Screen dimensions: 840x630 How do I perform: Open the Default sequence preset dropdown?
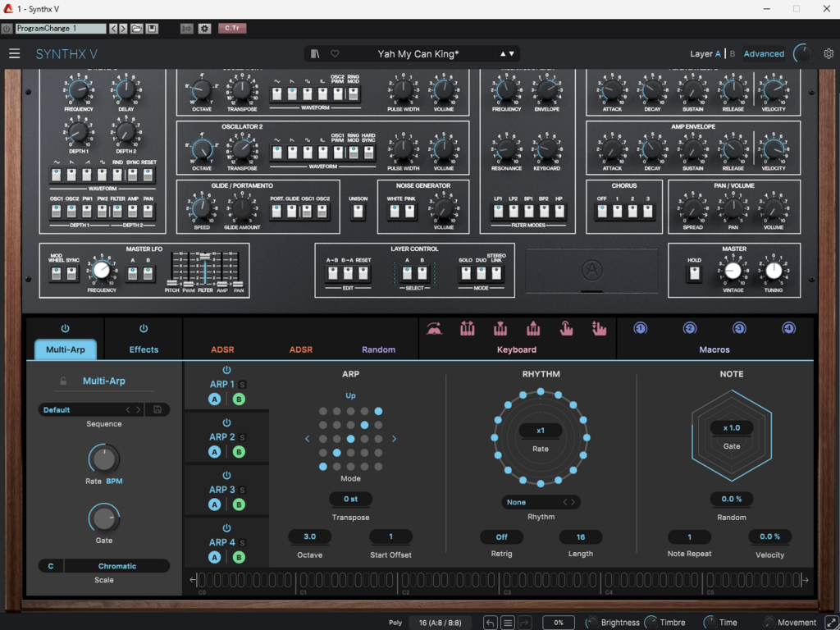click(x=81, y=410)
